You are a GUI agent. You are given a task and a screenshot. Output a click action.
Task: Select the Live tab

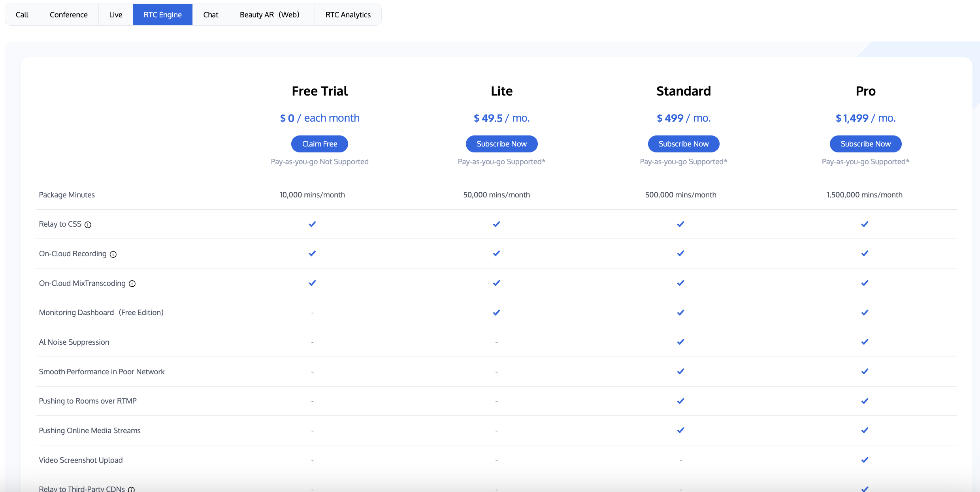(x=116, y=15)
